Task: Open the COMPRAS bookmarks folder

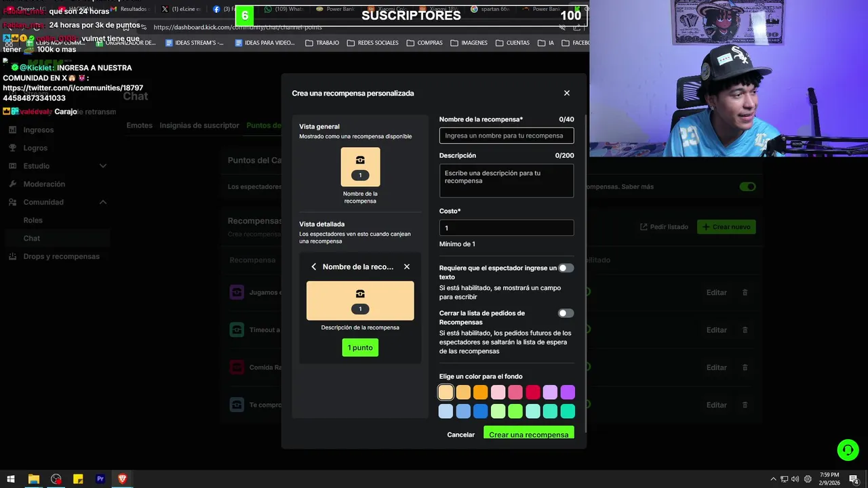Action: [x=425, y=43]
